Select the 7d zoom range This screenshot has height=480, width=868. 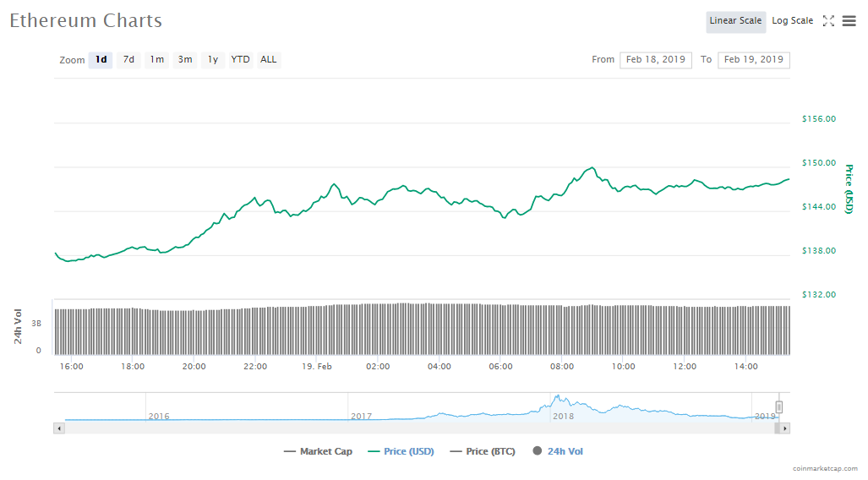click(x=128, y=60)
